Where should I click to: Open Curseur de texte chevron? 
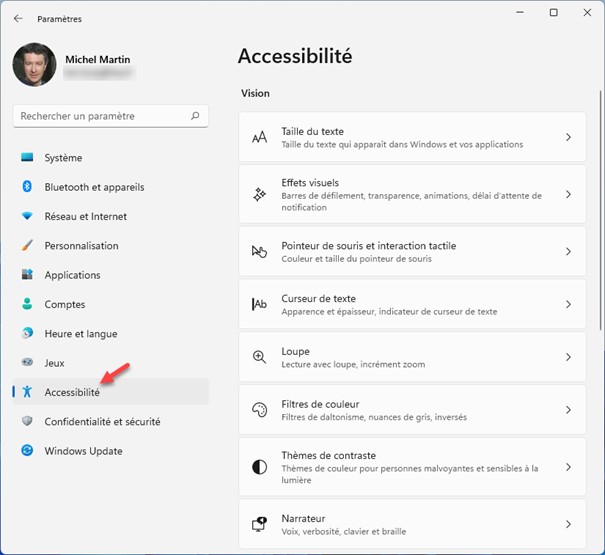click(x=568, y=304)
